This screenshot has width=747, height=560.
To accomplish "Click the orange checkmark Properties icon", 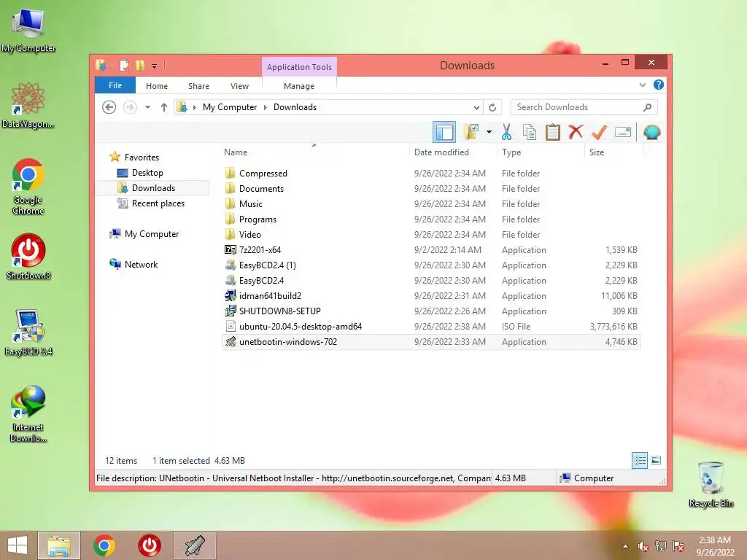I will coord(599,132).
